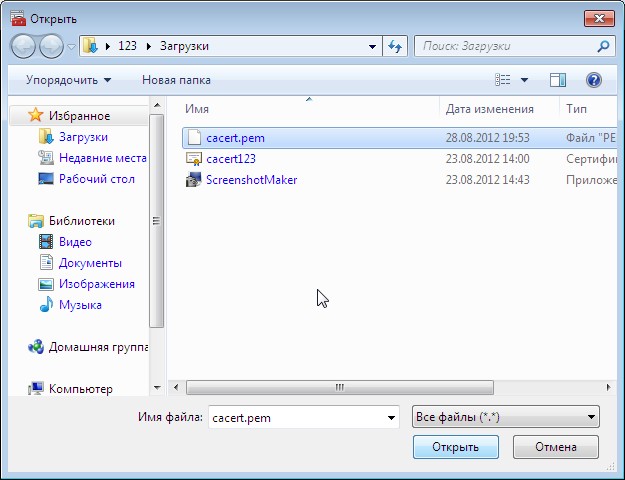The height and width of the screenshot is (480, 625).
Task: Open the Музыка library
Action: 81,305
